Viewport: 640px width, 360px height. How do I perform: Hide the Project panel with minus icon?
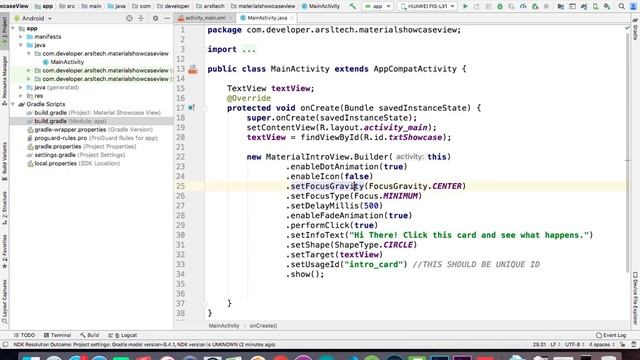pyautogui.click(x=167, y=18)
